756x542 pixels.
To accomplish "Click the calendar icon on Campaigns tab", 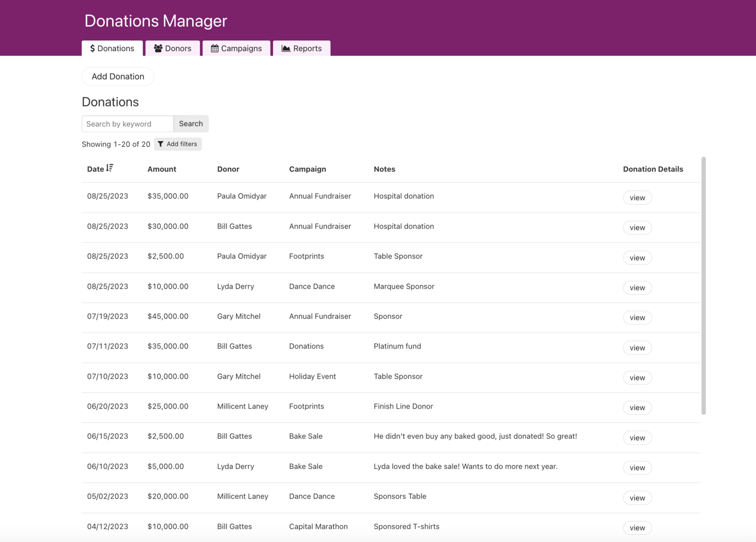I will pyautogui.click(x=215, y=48).
